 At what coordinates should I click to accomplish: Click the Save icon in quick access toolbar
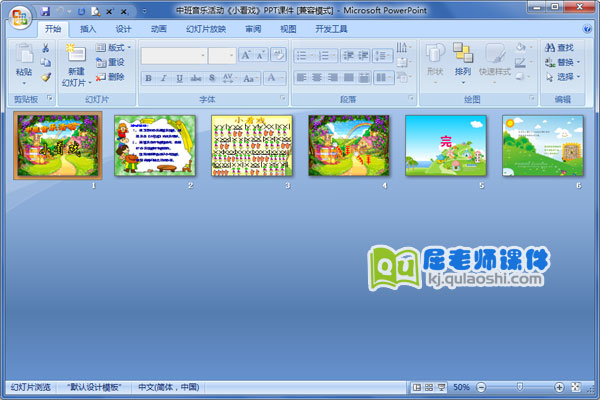tap(44, 10)
